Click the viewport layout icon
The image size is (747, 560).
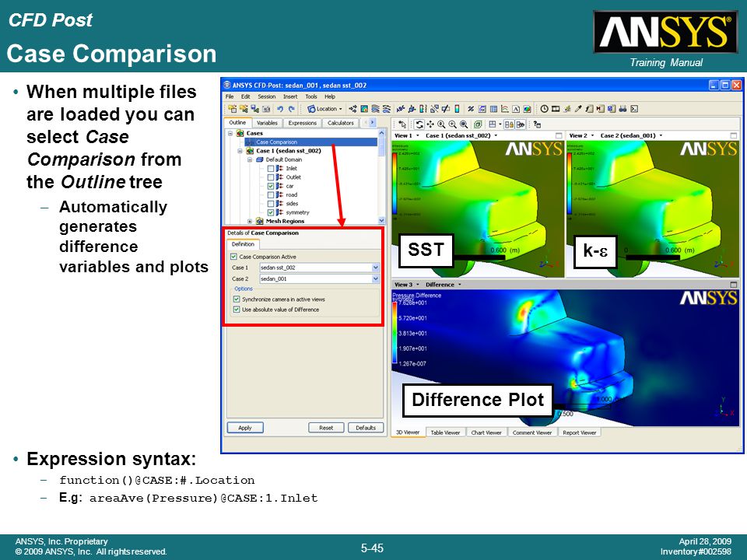tap(493, 124)
